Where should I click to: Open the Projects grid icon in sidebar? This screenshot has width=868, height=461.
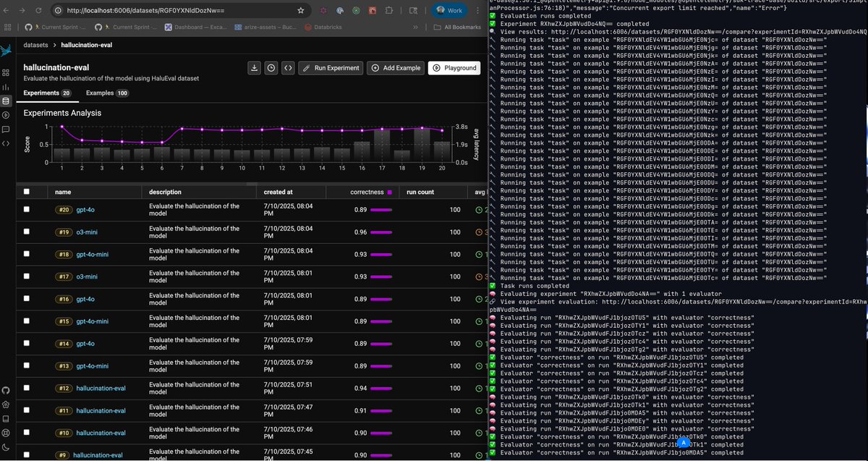point(6,73)
